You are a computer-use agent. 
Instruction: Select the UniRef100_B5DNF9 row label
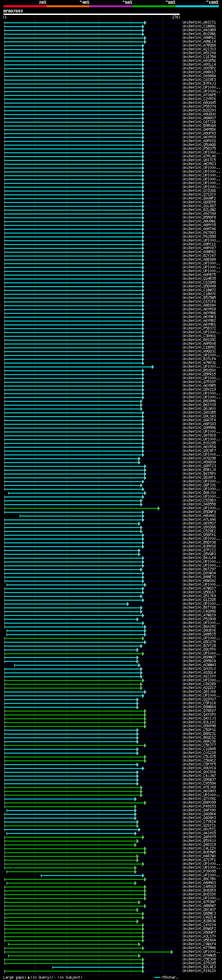tap(199, 512)
